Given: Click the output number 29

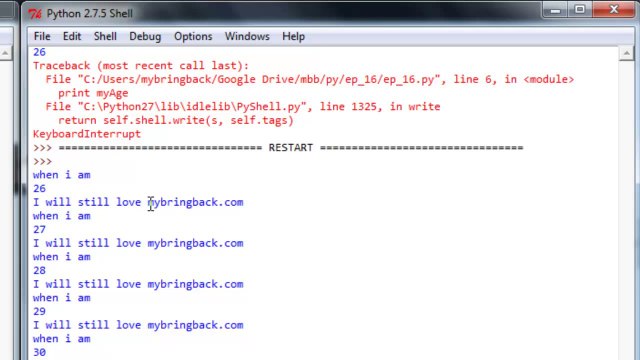Looking at the screenshot, I should [x=39, y=311].
